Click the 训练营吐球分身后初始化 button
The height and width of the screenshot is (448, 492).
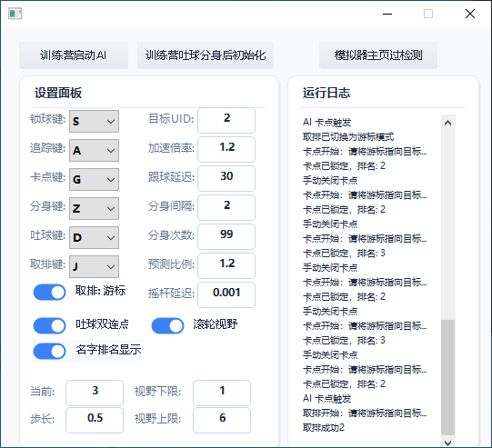pos(206,55)
